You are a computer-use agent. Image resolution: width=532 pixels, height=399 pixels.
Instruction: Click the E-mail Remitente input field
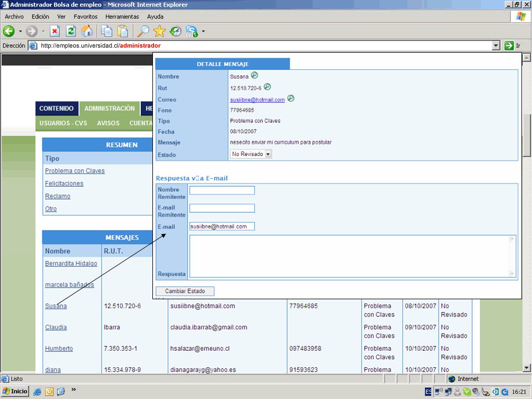222,208
